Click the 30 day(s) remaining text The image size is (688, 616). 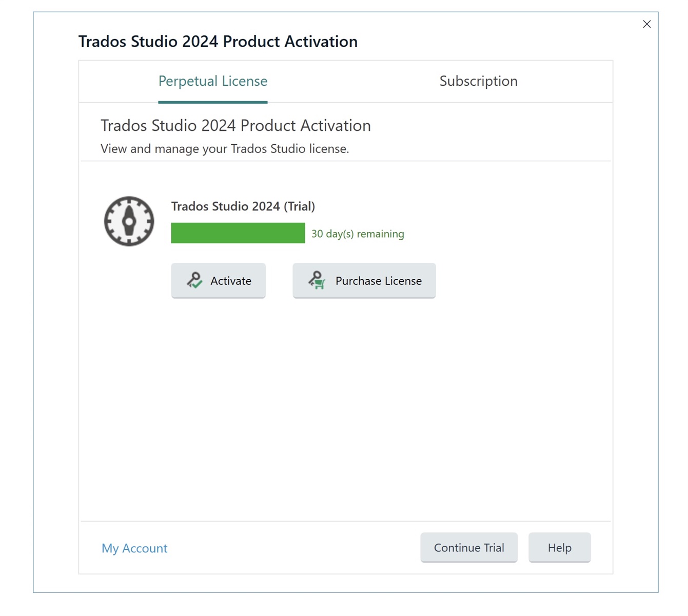[x=358, y=234]
